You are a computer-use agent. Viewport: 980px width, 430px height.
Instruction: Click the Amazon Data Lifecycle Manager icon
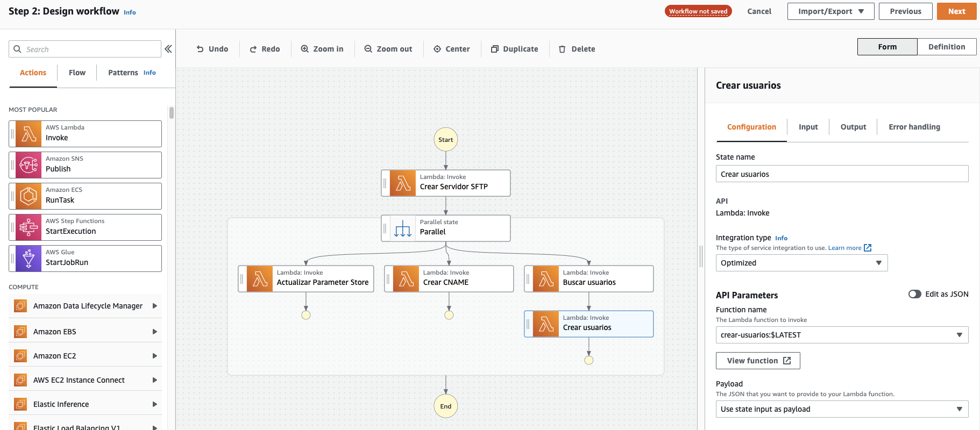click(x=20, y=306)
